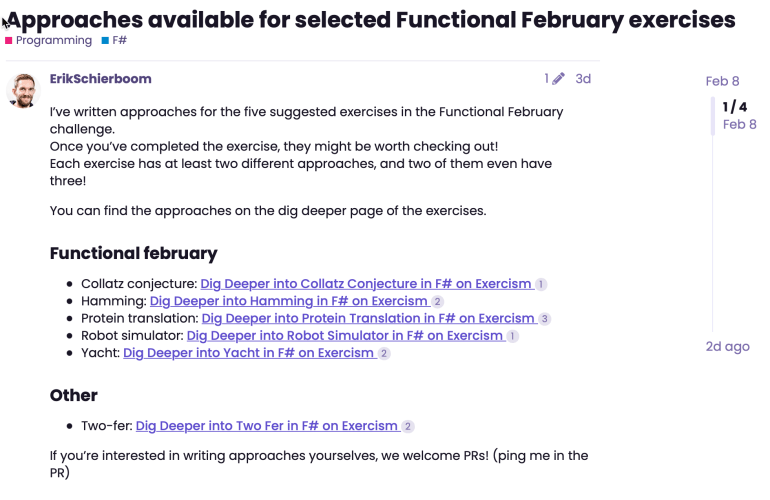Open the Two Fer dig deeper link

[267, 426]
